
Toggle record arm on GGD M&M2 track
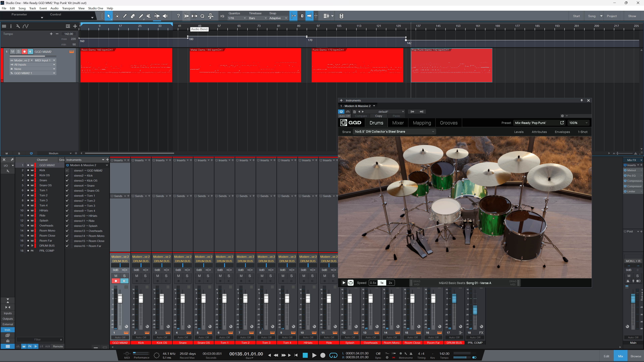(24, 52)
